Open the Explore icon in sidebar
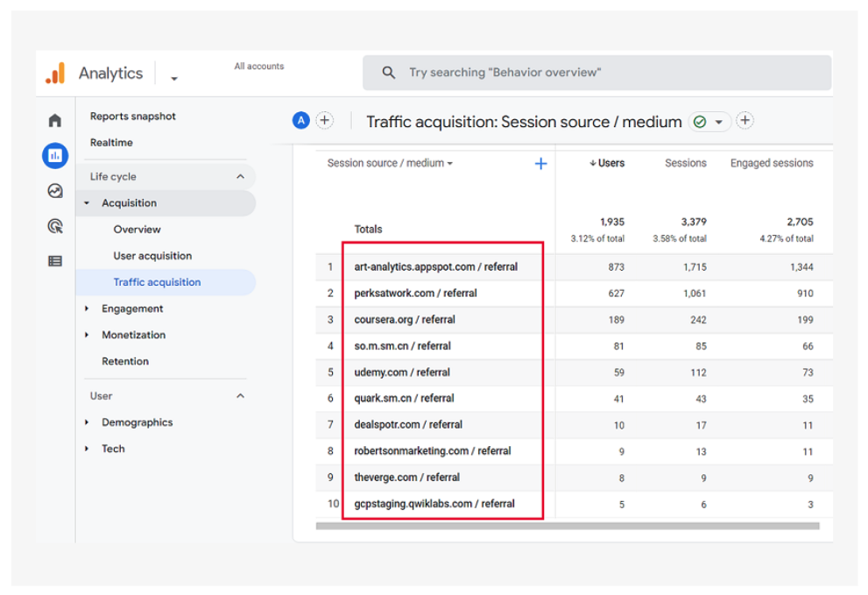The width and height of the screenshot is (868, 595). (x=55, y=191)
